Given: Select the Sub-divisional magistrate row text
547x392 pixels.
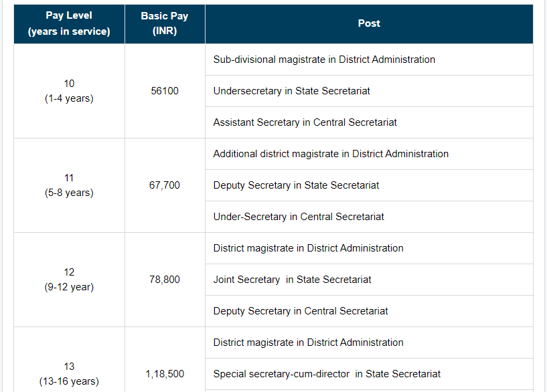Looking at the screenshot, I should point(324,60).
